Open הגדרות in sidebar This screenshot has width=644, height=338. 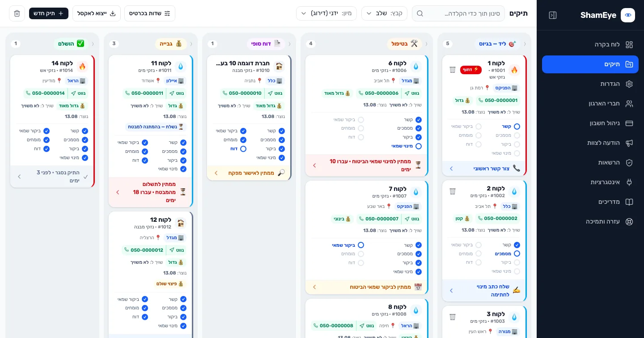(590, 84)
